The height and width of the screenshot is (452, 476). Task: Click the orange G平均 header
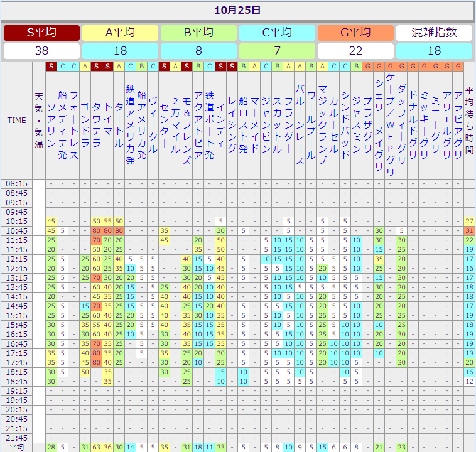[x=355, y=33]
